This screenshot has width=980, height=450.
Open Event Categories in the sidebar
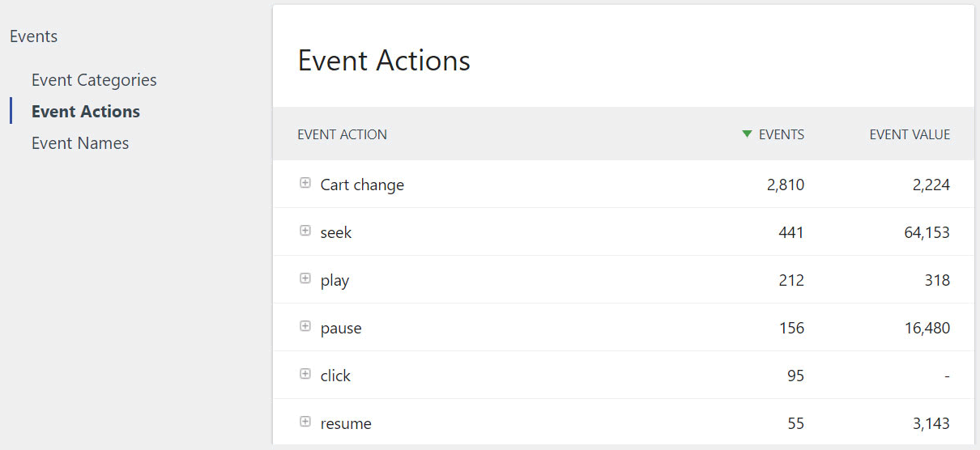tap(94, 80)
